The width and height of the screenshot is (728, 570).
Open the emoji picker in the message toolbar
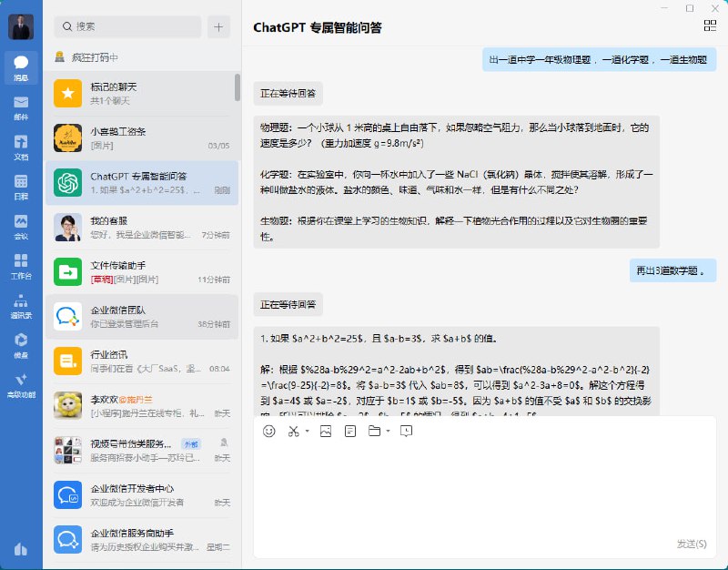pyautogui.click(x=269, y=431)
